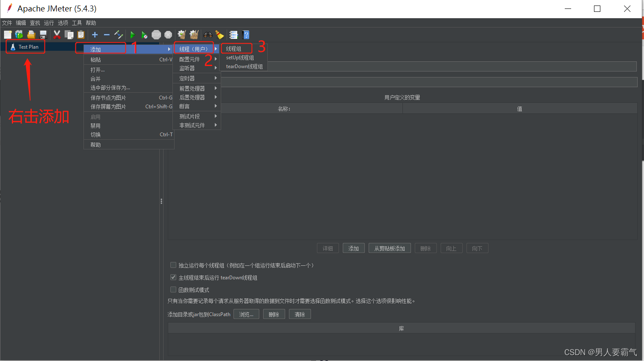Expand the 测试片段 submenu
This screenshot has width=644, height=361.
point(197,116)
